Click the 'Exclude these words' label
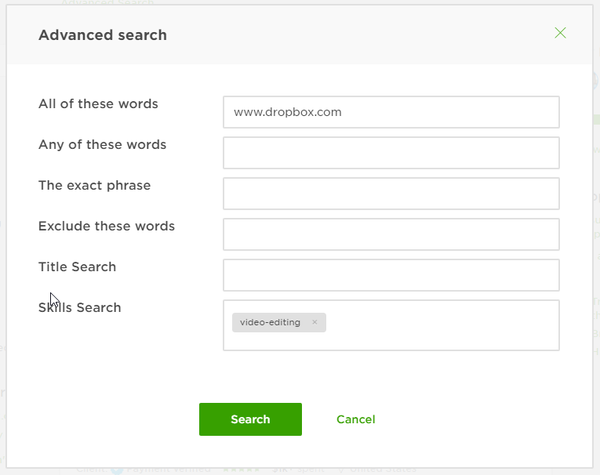Screen dimensions: 600x475 click(x=106, y=226)
